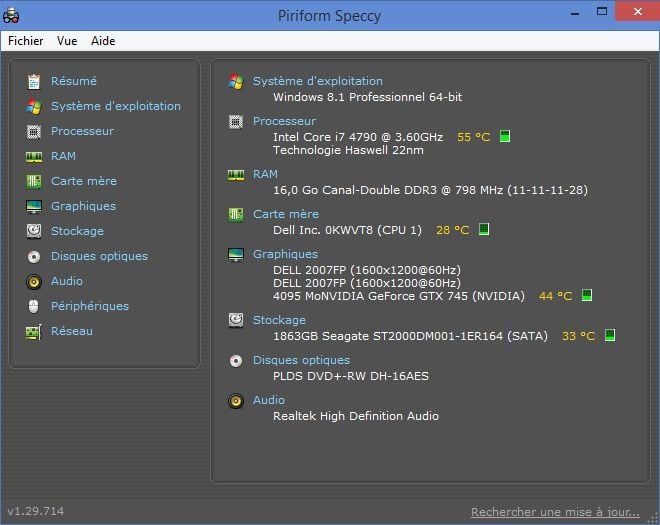Open Disques optiques section in sidebar
This screenshot has height=525, width=660.
99,256
